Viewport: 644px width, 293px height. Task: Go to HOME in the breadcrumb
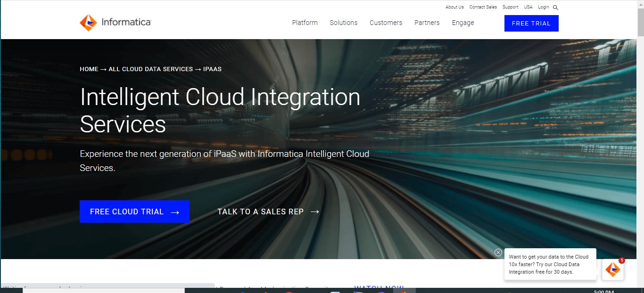[89, 69]
